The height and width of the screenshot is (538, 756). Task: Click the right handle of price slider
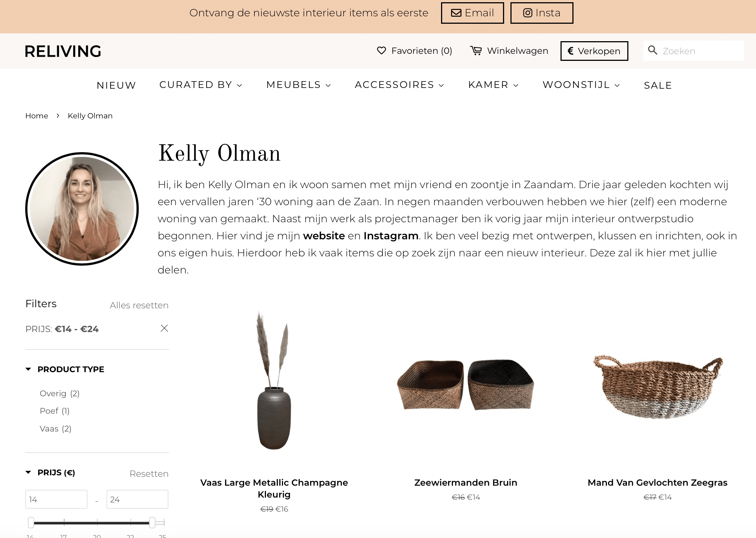point(152,522)
